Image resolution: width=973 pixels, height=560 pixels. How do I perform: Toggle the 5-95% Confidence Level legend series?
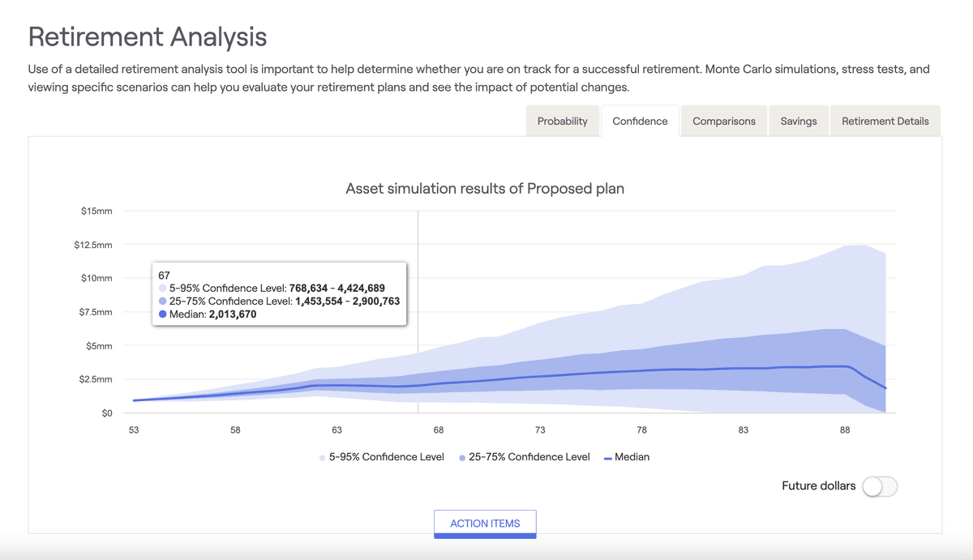(x=382, y=457)
